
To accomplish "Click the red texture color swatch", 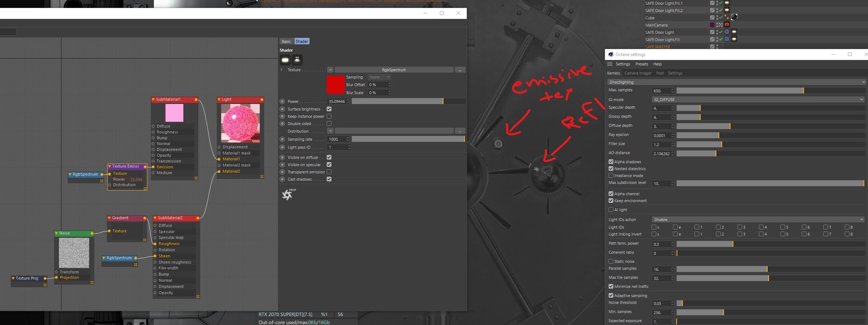I will click(335, 85).
